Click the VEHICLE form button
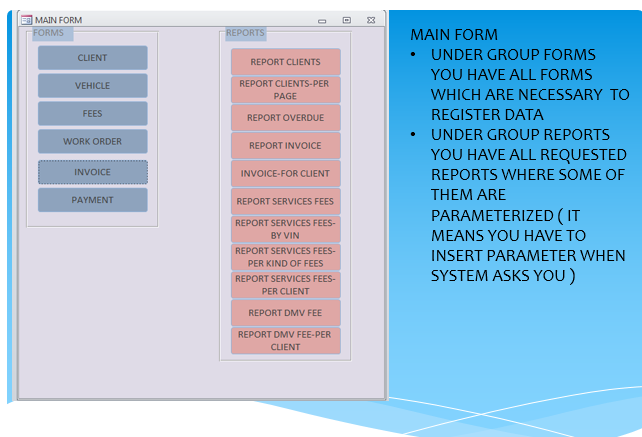Screen dimensions: 642x437 coord(92,86)
